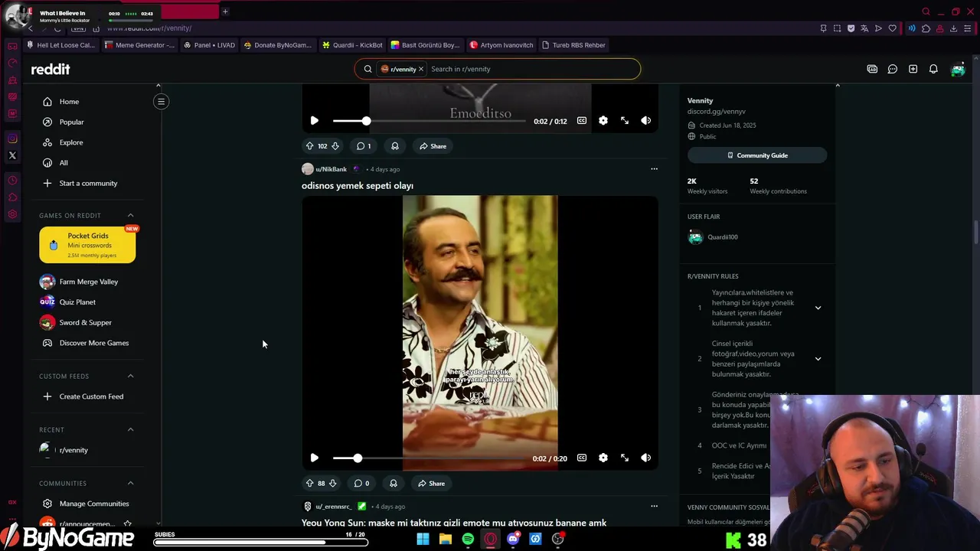The width and height of the screenshot is (980, 551).
Task: Expand rule 2 in r/vennity rules
Action: (818, 358)
